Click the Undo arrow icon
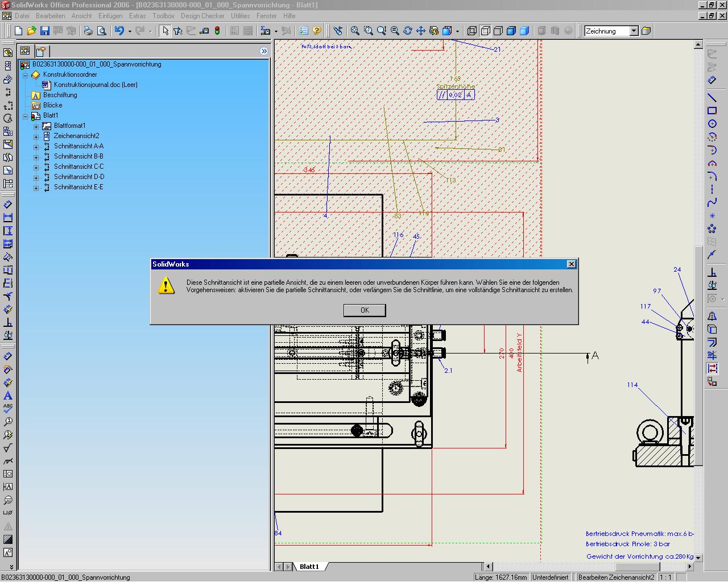This screenshot has height=582, width=728. (119, 31)
